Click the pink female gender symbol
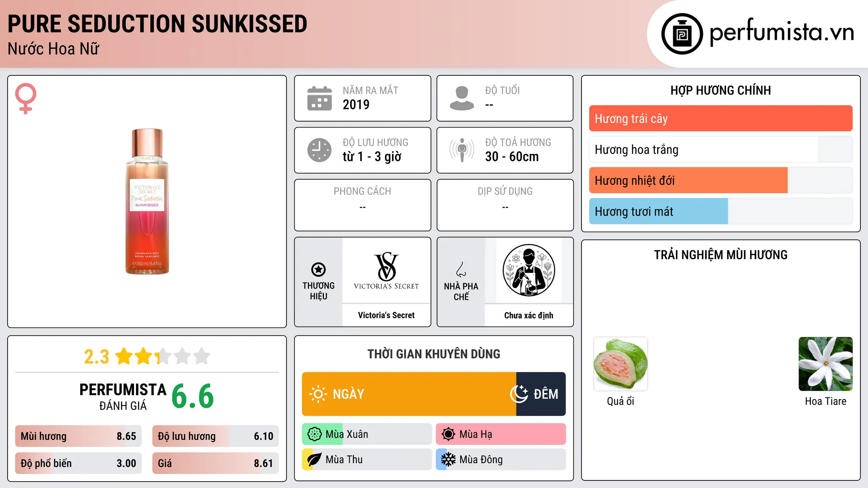Screen dimensions: 868x488 [x=26, y=98]
